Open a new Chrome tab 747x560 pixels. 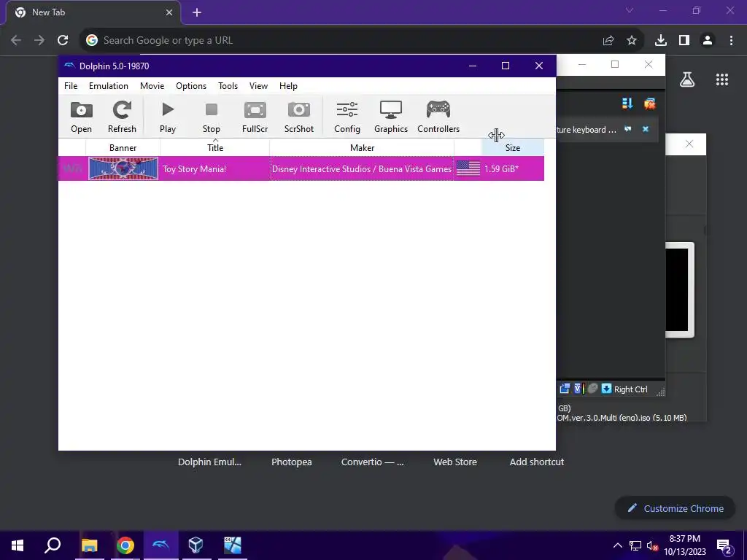pos(197,13)
